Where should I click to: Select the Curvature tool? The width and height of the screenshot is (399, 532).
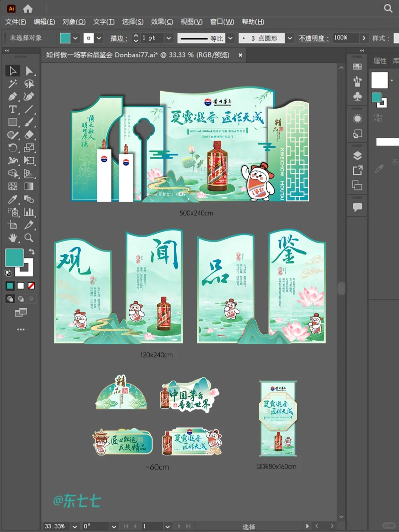click(x=29, y=97)
